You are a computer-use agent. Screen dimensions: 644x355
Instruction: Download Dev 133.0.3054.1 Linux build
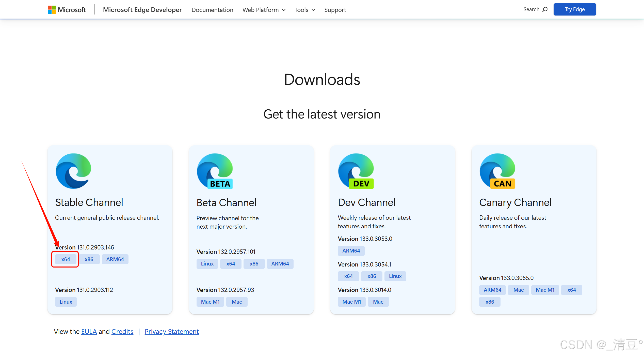pyautogui.click(x=395, y=276)
